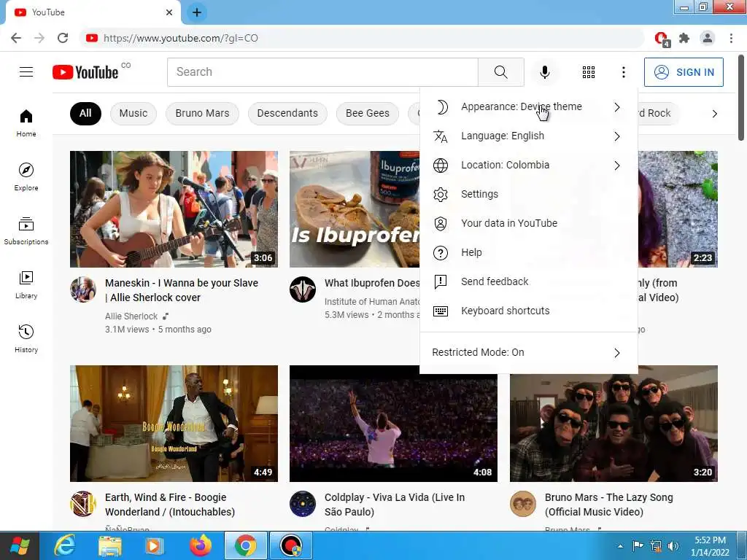Open Bruno Mars Lazy Song title
The width and height of the screenshot is (747, 560).
tap(609, 505)
